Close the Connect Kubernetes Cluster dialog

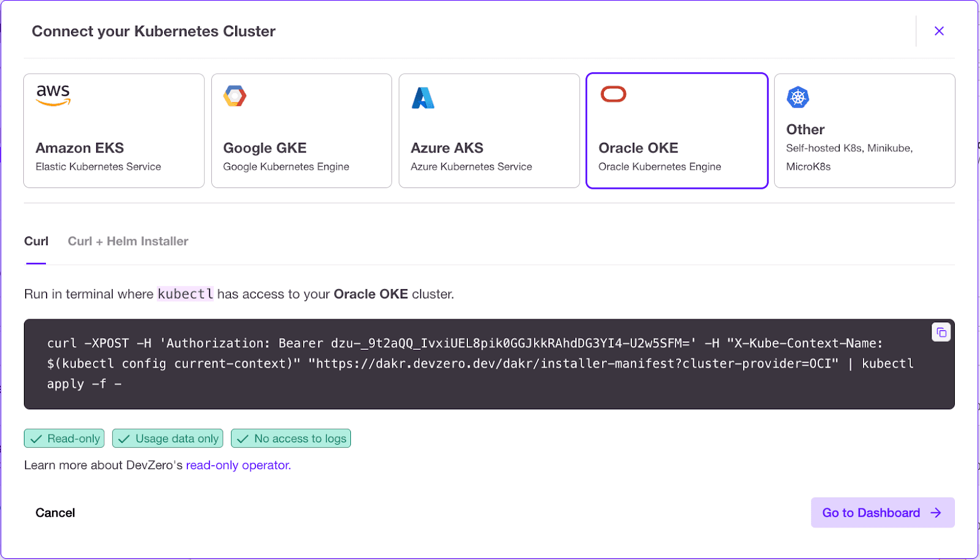tap(938, 31)
